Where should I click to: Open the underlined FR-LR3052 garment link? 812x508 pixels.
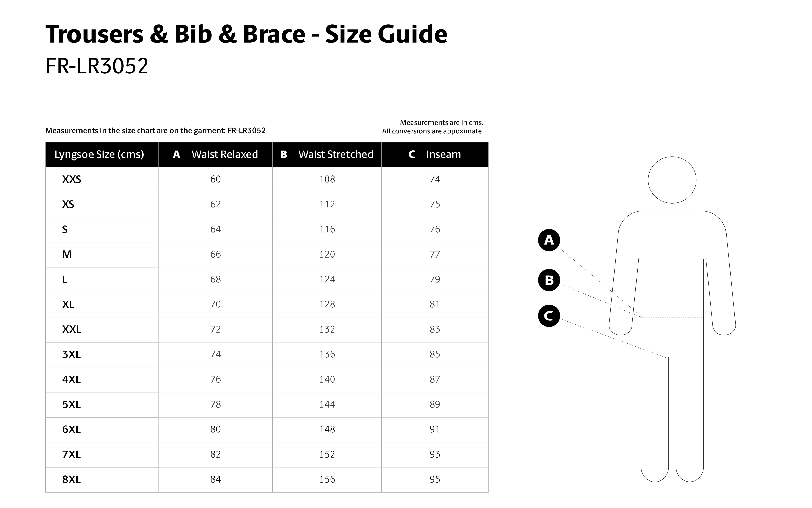point(246,130)
